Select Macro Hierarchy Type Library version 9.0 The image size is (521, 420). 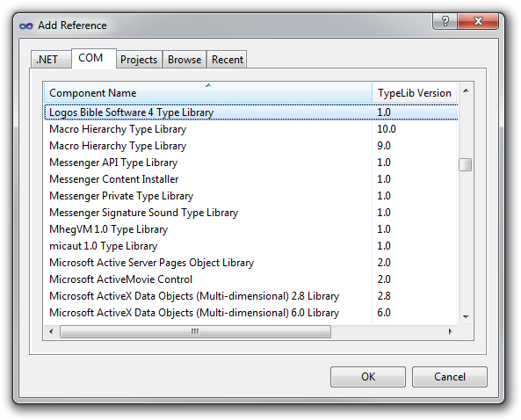tap(251, 146)
